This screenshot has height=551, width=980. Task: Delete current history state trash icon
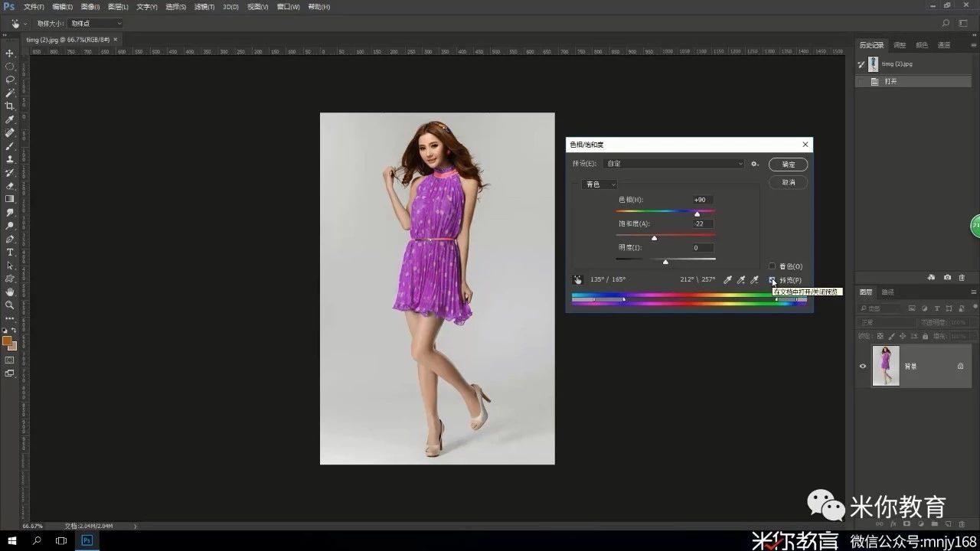coord(962,277)
